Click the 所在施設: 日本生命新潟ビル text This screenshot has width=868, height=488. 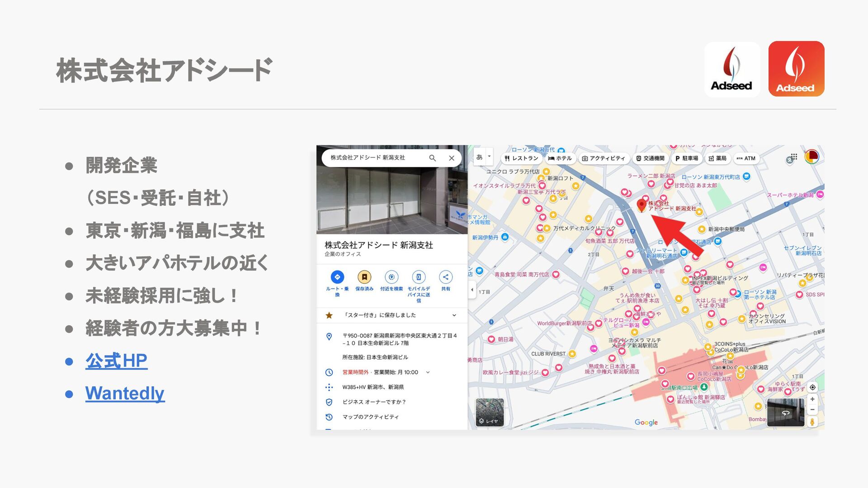[x=375, y=357]
